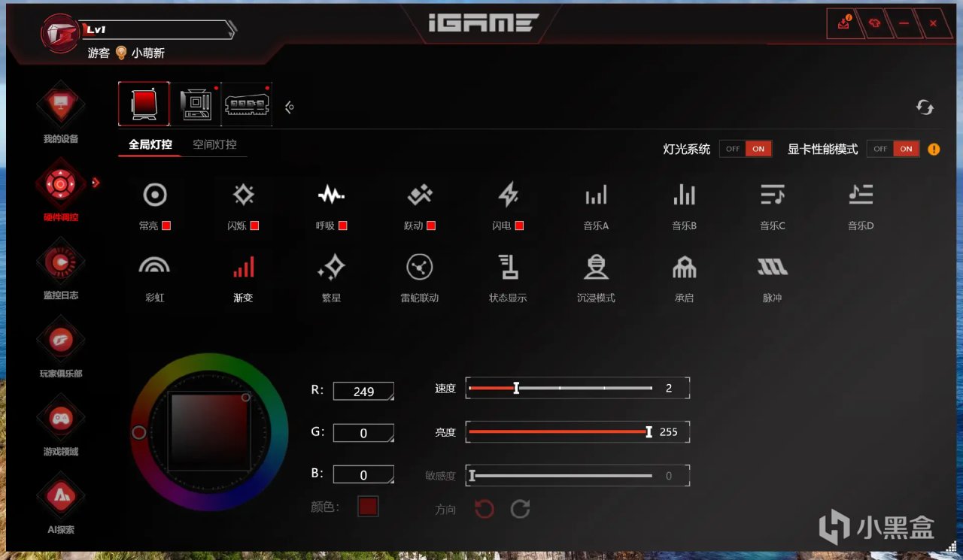Screen dimensions: 963x560
Task: Open 我的设备 in the sidebar
Action: click(61, 111)
